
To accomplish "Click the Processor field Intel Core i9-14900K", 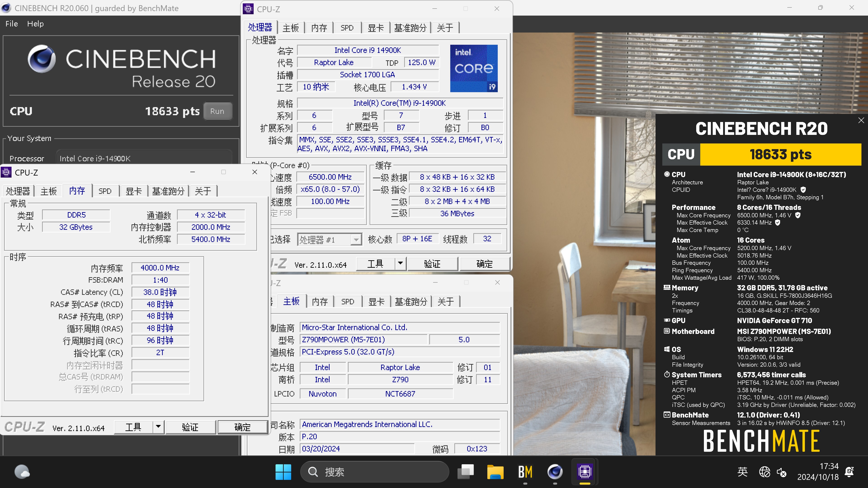I will (x=144, y=158).
